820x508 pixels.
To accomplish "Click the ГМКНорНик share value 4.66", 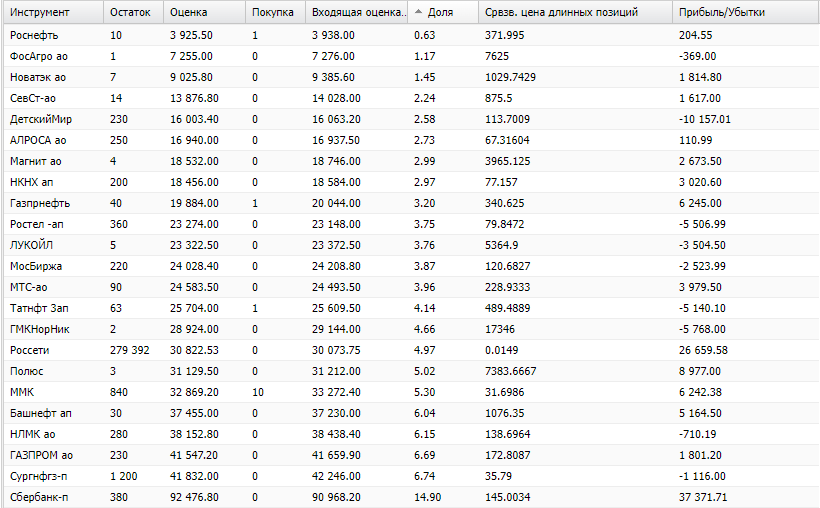I will (424, 329).
